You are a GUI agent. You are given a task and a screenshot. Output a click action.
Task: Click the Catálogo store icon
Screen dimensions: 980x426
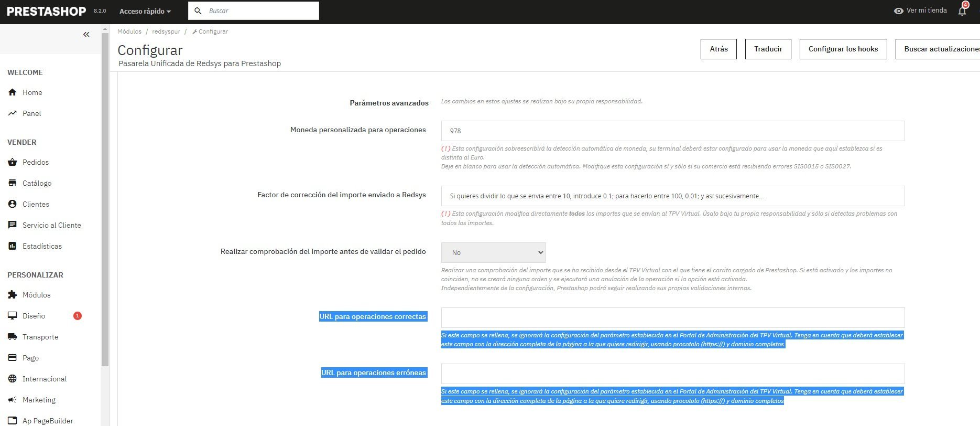coord(13,183)
